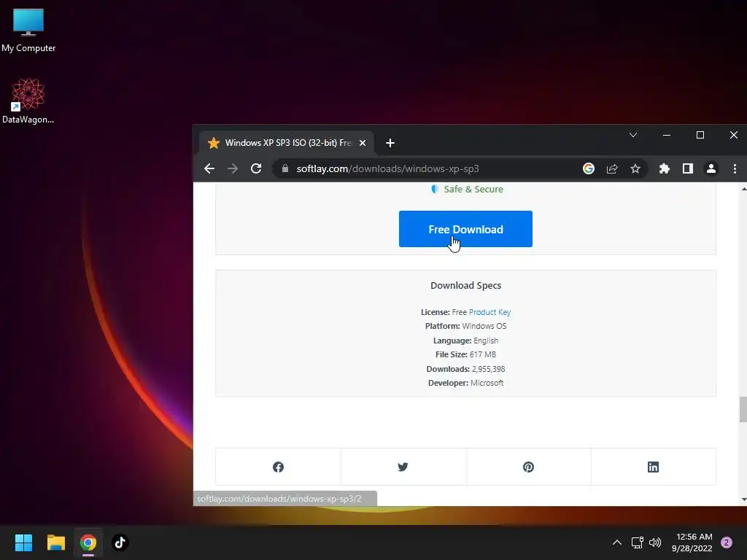Open the Product Key link
The image size is (747, 560).
(489, 312)
